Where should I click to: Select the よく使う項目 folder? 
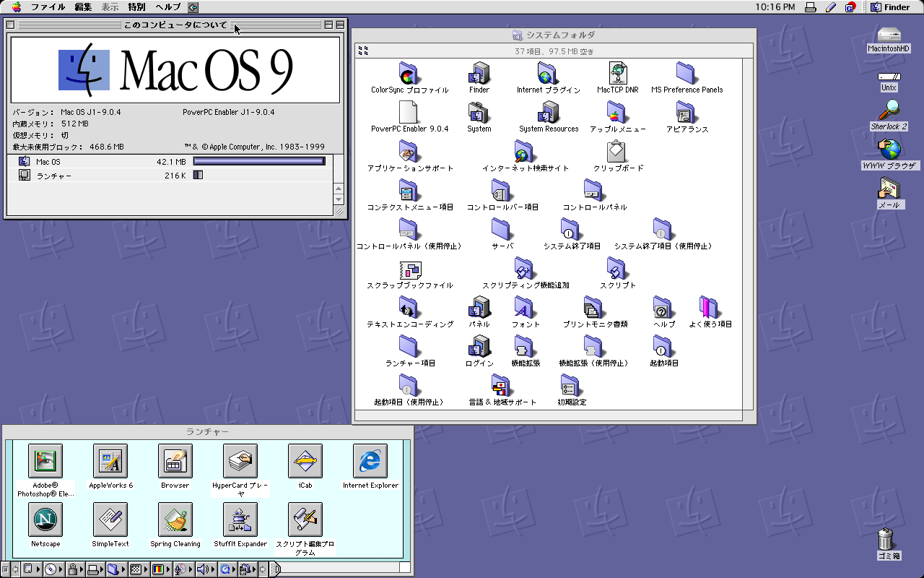(x=710, y=308)
